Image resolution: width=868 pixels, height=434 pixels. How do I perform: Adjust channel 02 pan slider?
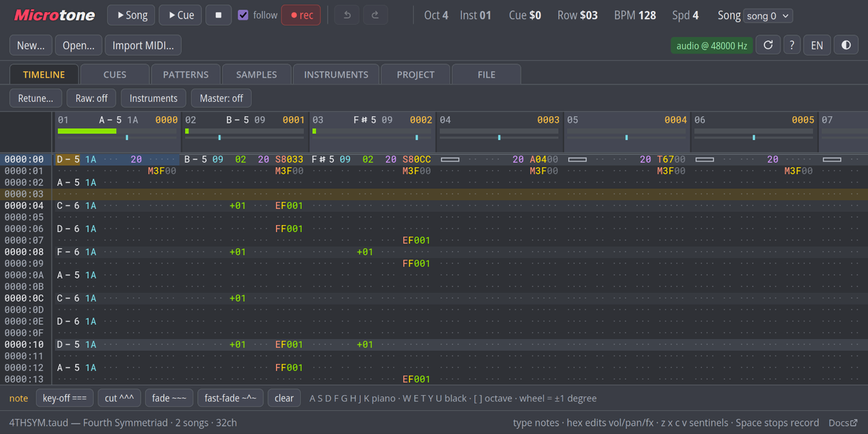pos(245,138)
